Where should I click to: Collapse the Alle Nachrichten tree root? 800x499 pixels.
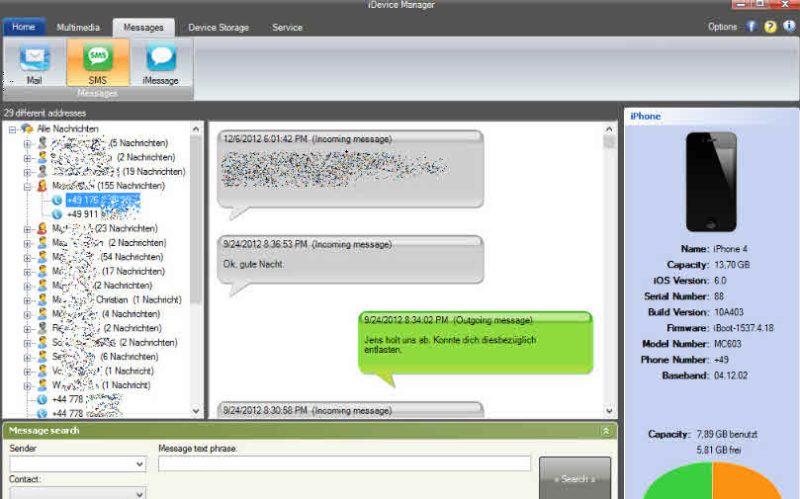[x=12, y=130]
